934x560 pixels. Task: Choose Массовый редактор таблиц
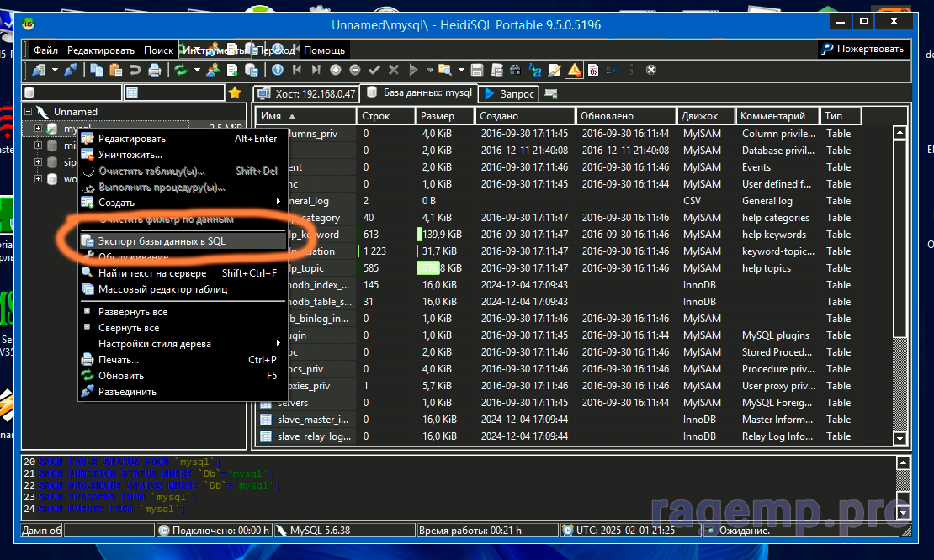coord(183,289)
